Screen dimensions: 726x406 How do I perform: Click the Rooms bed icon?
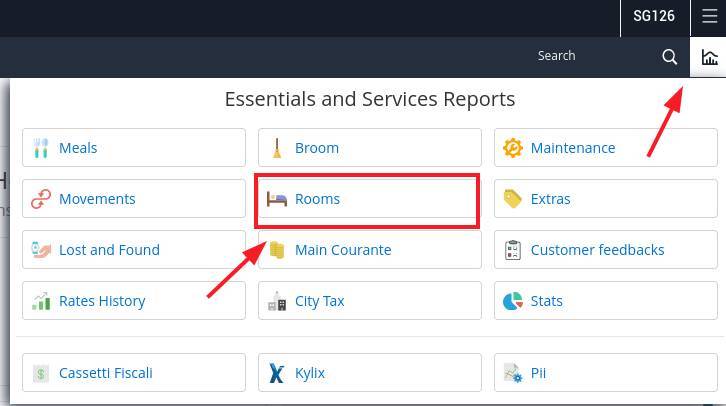pyautogui.click(x=277, y=199)
